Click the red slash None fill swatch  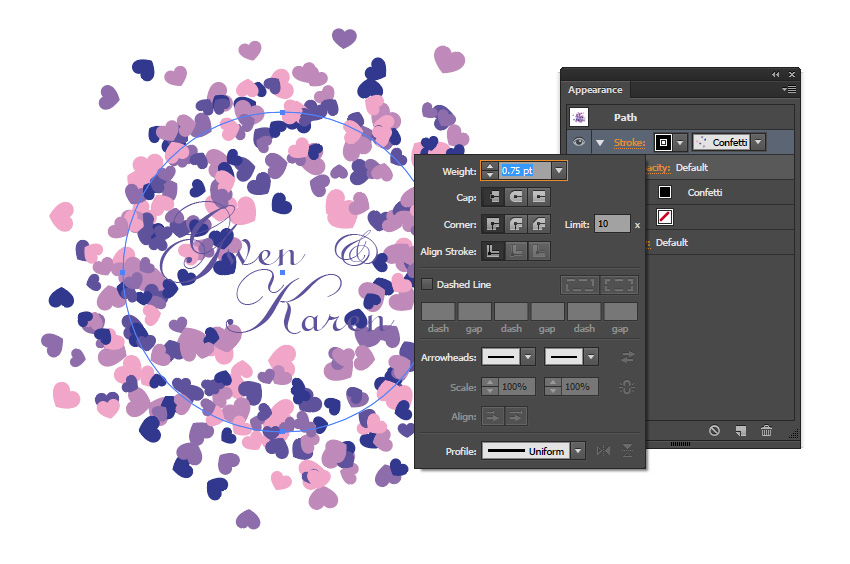(665, 217)
